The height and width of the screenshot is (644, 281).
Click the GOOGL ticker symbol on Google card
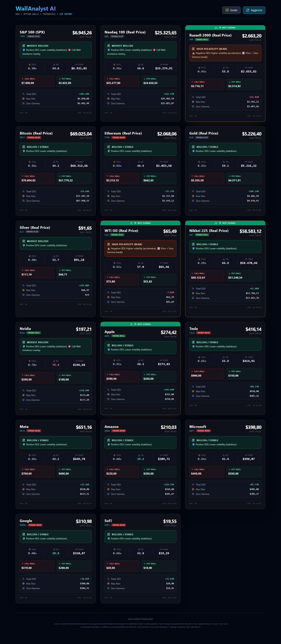coord(23,525)
